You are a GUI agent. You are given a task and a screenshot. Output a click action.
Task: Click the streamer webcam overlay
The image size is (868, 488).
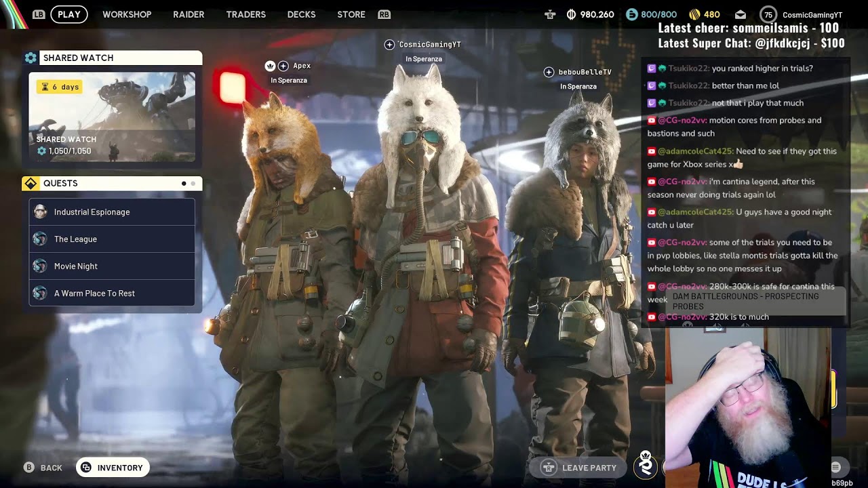click(749, 408)
